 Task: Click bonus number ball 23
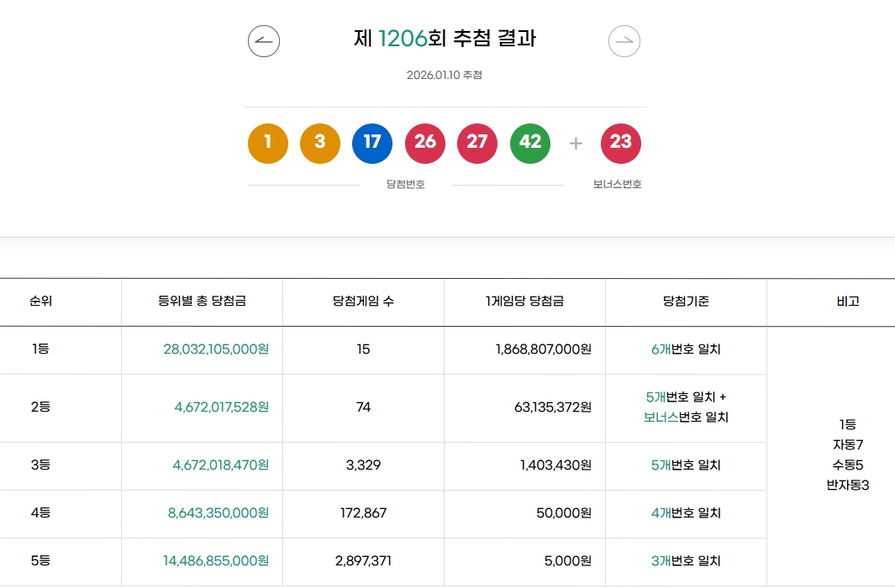(x=621, y=143)
